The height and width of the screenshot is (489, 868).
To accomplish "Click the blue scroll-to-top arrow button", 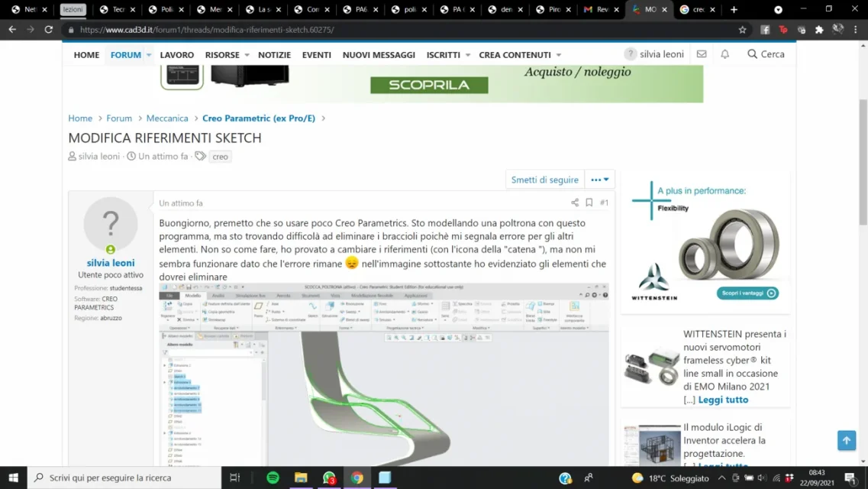I will [x=847, y=440].
